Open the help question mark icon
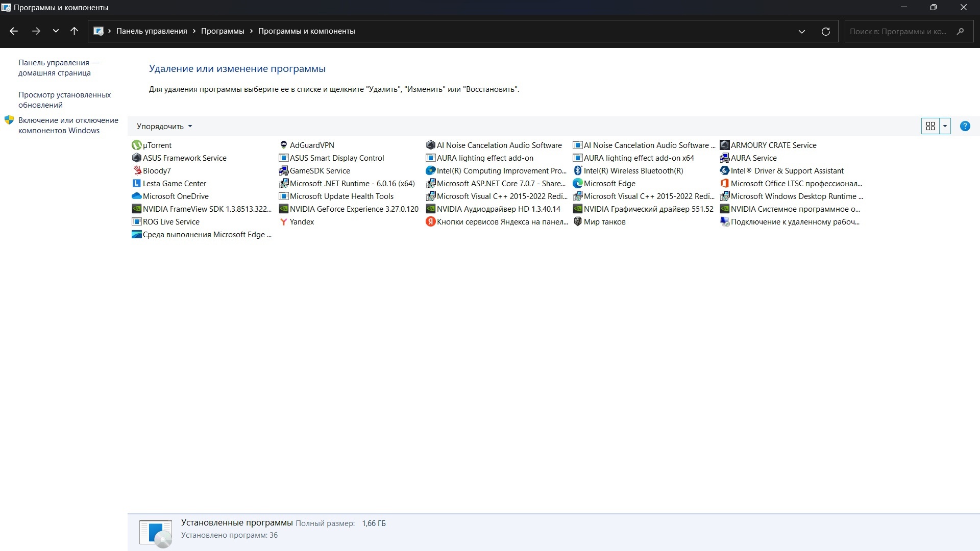Screen dimensions: 980x551 pos(965,126)
